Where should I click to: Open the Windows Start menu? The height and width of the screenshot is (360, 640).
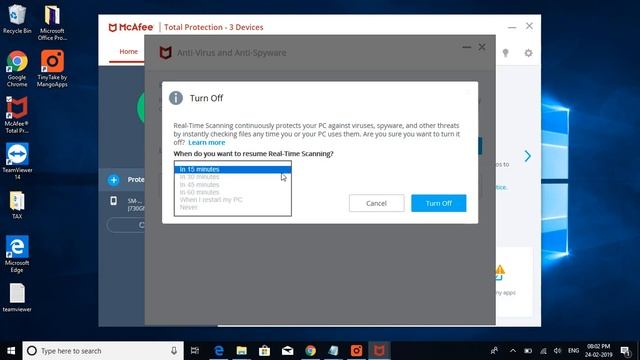point(11,351)
